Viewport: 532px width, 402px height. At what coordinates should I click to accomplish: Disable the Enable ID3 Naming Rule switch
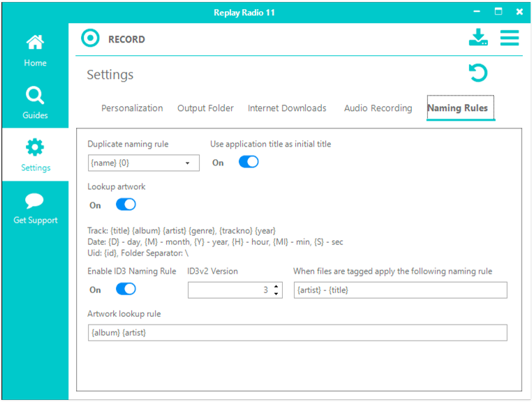tap(126, 289)
